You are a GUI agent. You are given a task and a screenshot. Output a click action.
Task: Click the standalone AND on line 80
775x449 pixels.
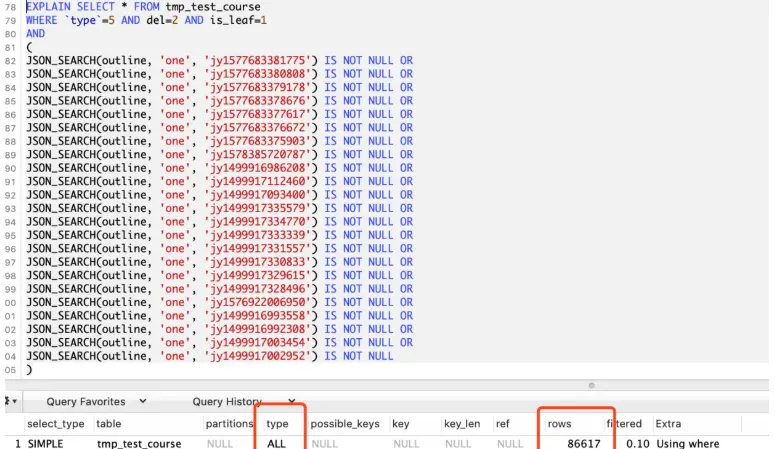(x=35, y=34)
